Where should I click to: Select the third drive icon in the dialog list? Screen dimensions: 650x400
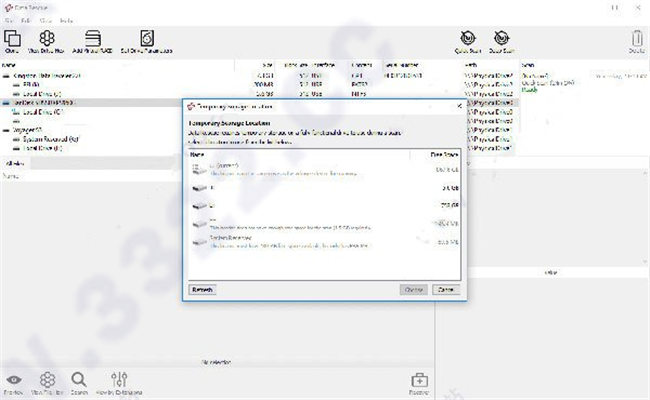tap(199, 206)
